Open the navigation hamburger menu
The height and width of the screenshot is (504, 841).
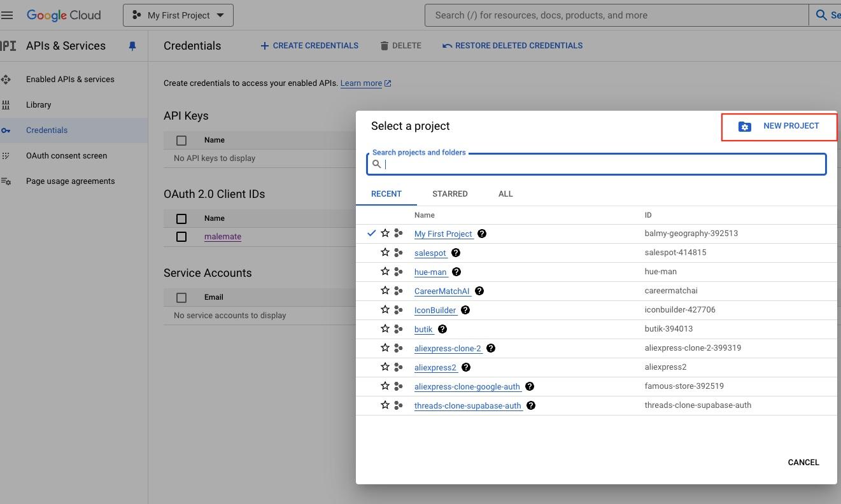point(8,15)
